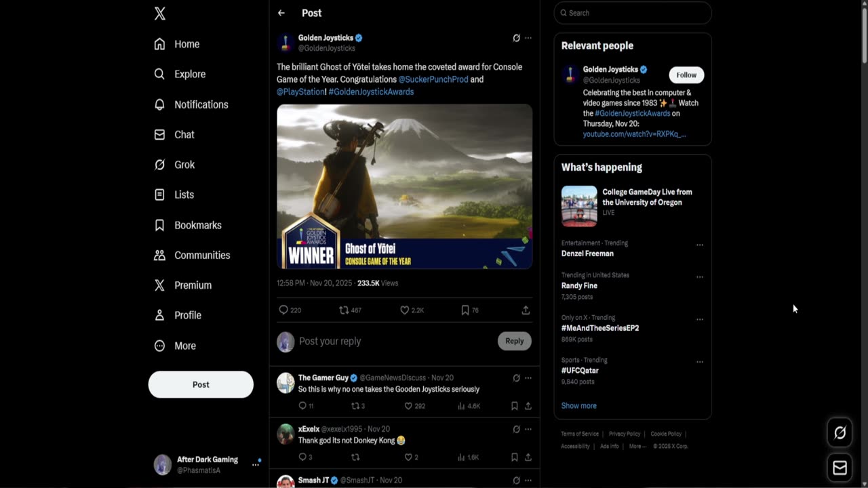Open Communities in the sidebar

coord(192,255)
